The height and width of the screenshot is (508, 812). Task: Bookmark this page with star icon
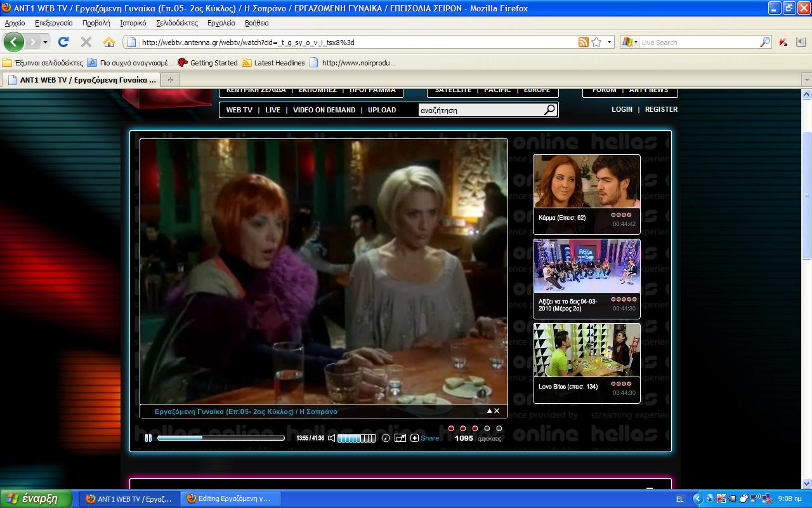[x=596, y=42]
